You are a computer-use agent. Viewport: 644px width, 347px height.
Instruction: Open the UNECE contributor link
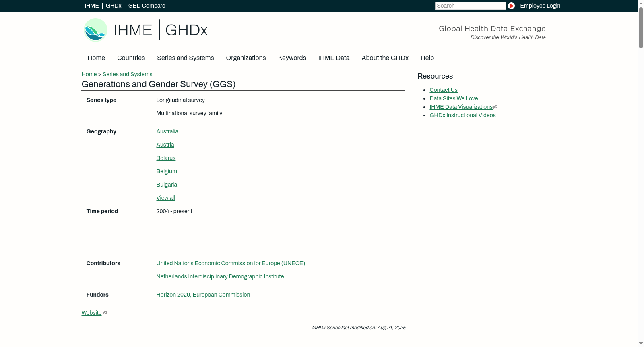click(x=231, y=263)
